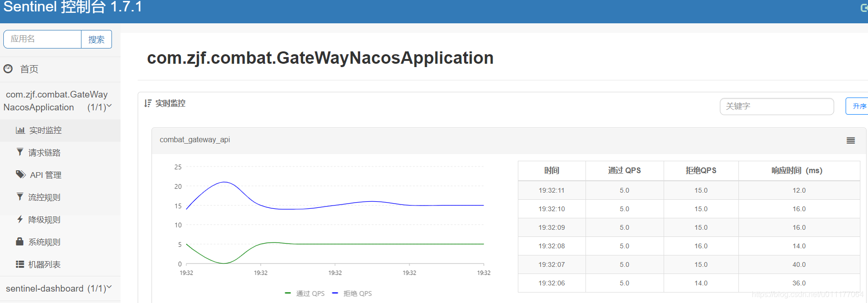This screenshot has height=303, width=868.
Task: Go to 首页 link in sidebar
Action: [29, 69]
